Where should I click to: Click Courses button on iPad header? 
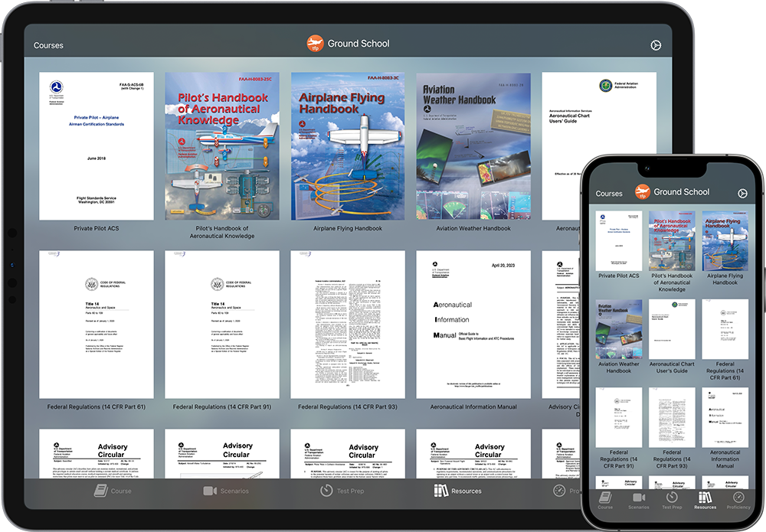pos(48,45)
